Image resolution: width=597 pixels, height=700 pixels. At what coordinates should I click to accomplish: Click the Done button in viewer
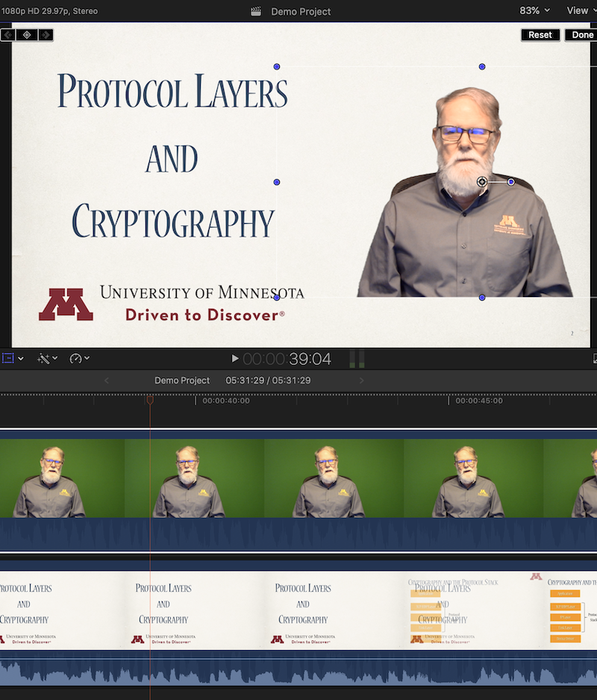[x=582, y=35]
